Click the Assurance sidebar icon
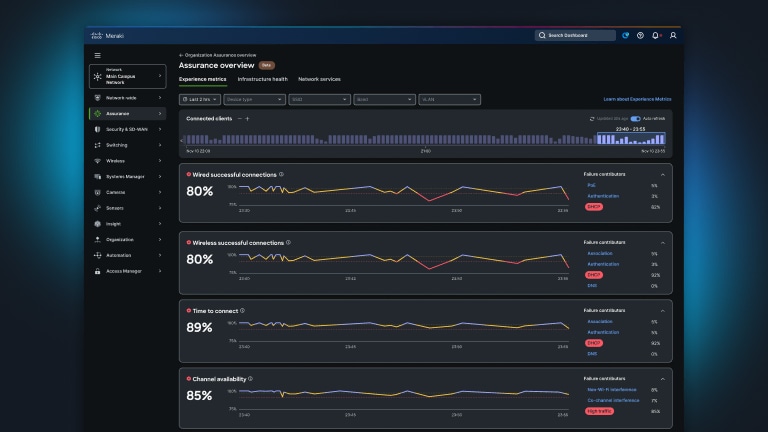The width and height of the screenshot is (768, 432). 97,114
